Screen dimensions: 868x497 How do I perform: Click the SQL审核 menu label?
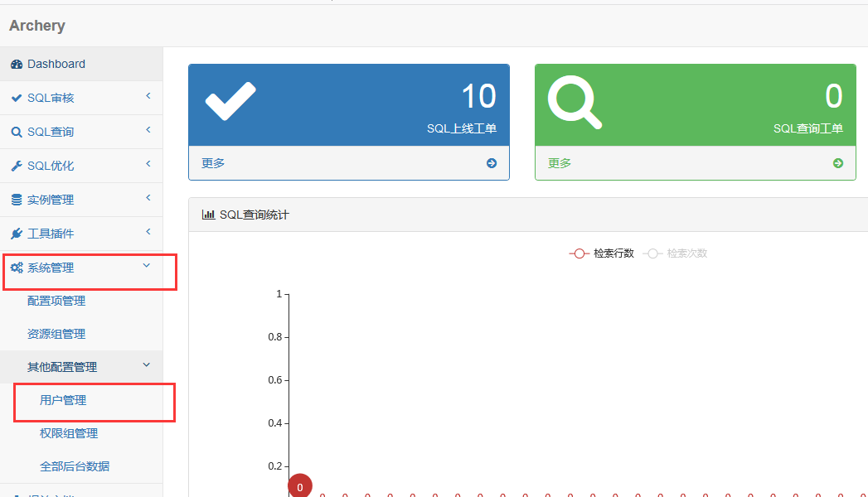[x=51, y=98]
